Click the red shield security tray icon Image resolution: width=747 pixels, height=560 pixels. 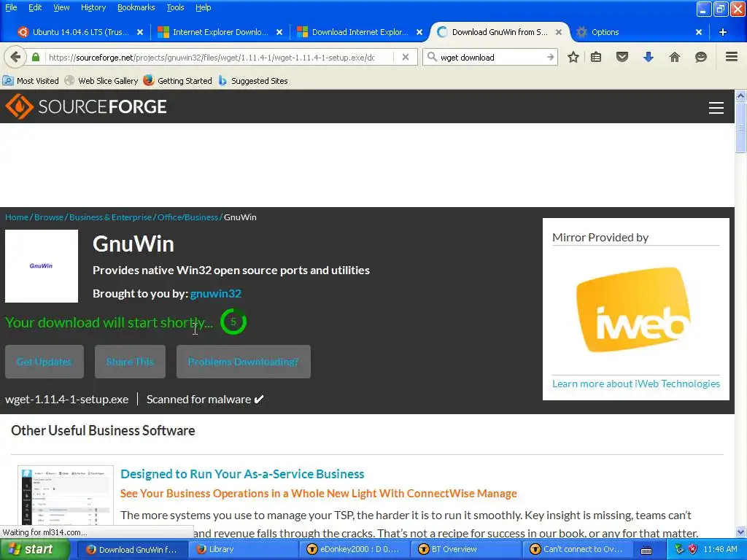point(693,549)
